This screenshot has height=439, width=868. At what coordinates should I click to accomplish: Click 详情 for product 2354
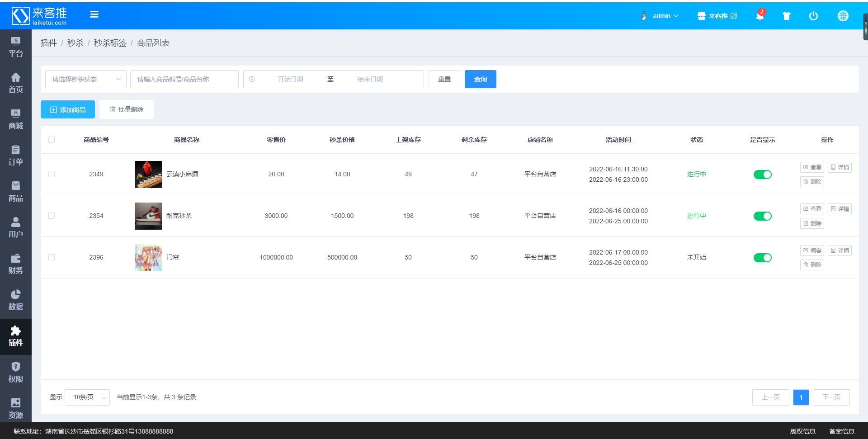[840, 209]
